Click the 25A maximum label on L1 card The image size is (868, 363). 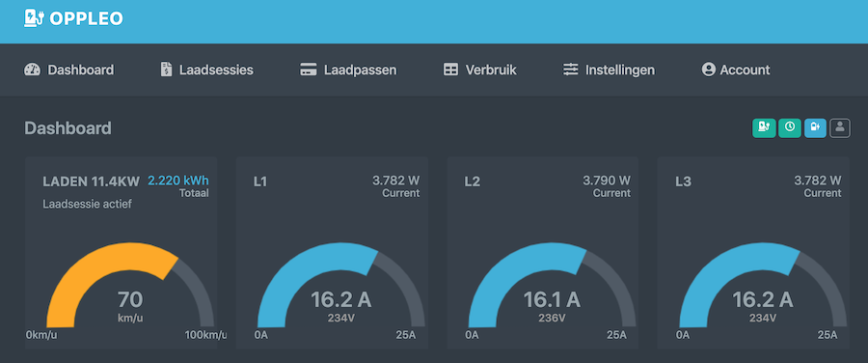406,335
